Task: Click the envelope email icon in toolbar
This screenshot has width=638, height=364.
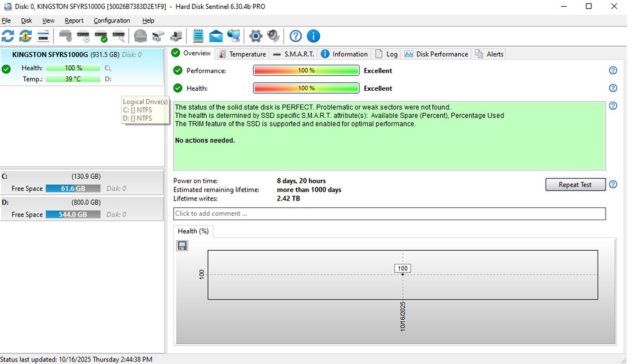Action: [x=216, y=36]
